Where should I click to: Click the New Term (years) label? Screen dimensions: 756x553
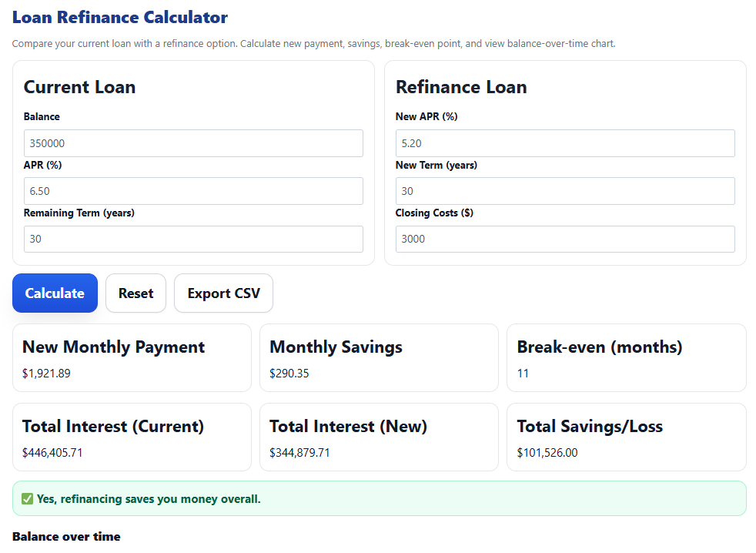437,165
